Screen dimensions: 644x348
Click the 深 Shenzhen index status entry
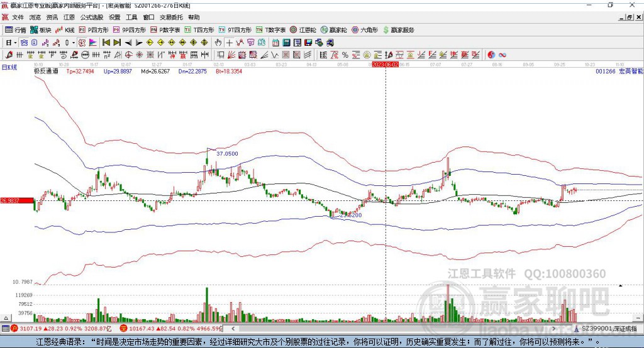coord(172,329)
